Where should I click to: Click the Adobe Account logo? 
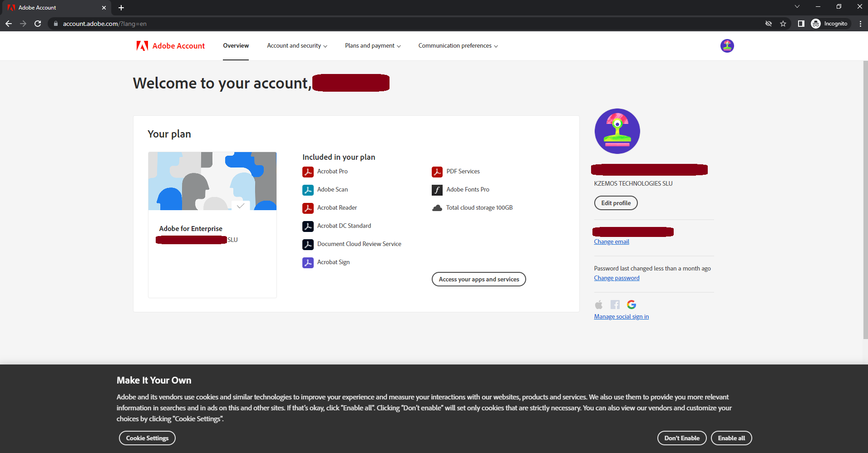169,45
